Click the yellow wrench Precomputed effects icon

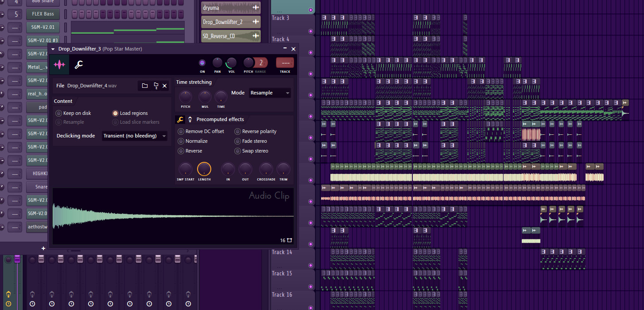180,119
